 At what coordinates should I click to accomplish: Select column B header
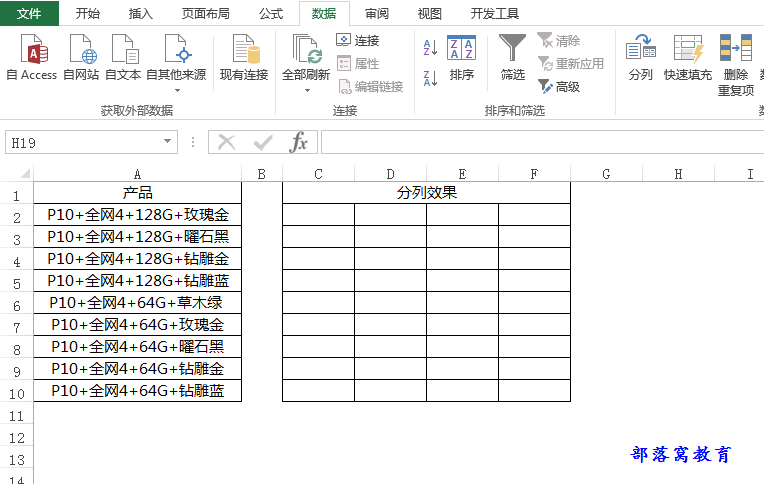point(262,174)
